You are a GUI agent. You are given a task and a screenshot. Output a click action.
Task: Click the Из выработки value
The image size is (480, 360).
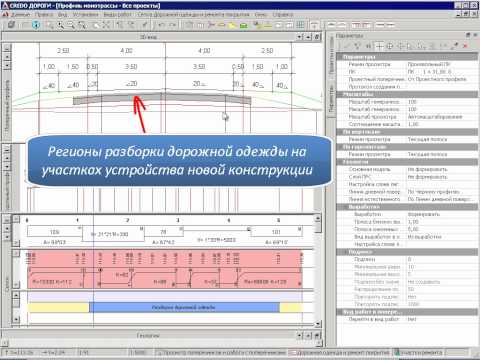(x=424, y=237)
